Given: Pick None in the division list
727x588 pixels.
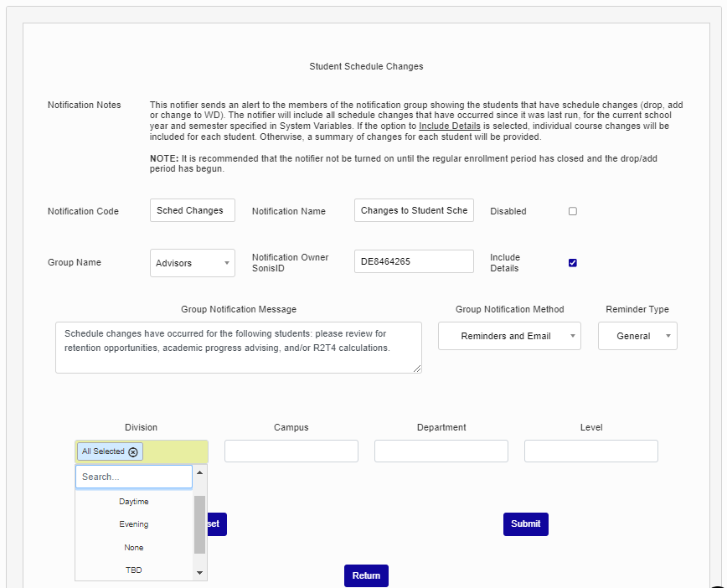Looking at the screenshot, I should (x=134, y=548).
